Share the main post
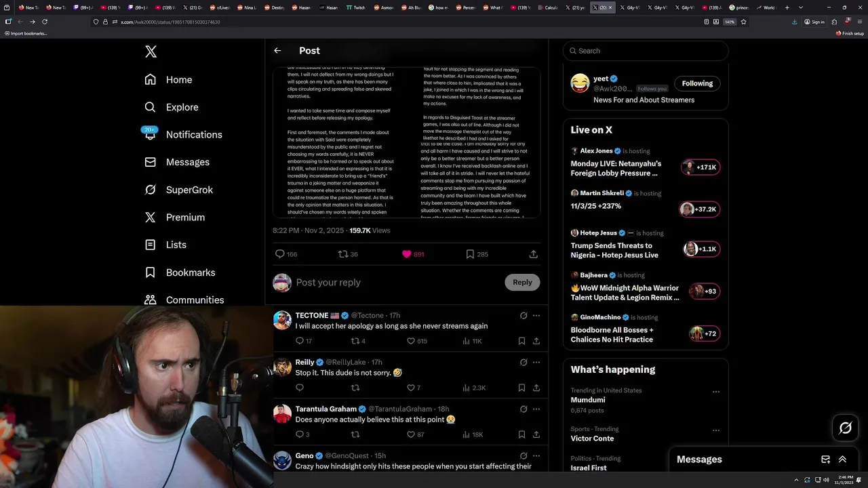Viewport: 868px width, 488px height. coord(534,254)
